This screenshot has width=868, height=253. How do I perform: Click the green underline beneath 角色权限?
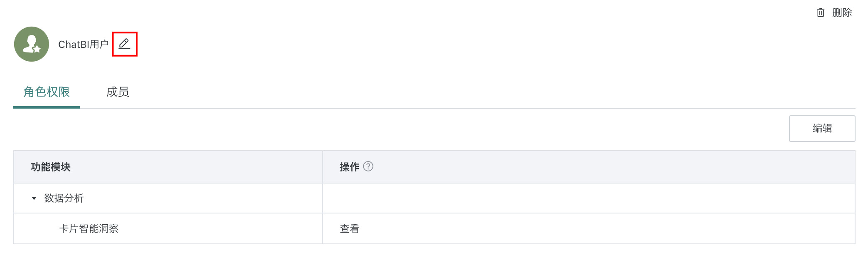click(x=47, y=107)
